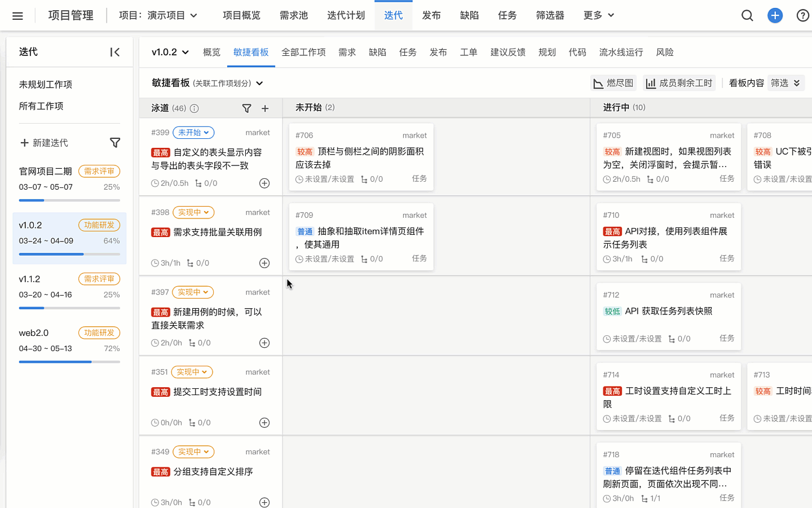Click the clock icon on card #712
Viewport: 812px width, 508px height.
point(607,339)
